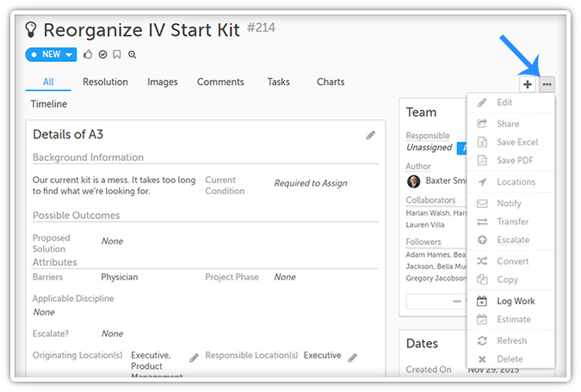
Task: Click the bookmark icon
Action: tap(117, 54)
